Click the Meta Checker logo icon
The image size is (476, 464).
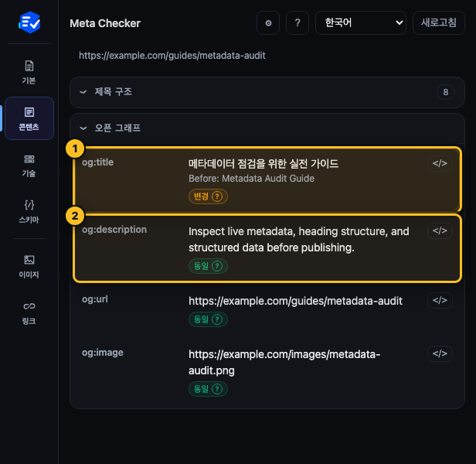29,22
